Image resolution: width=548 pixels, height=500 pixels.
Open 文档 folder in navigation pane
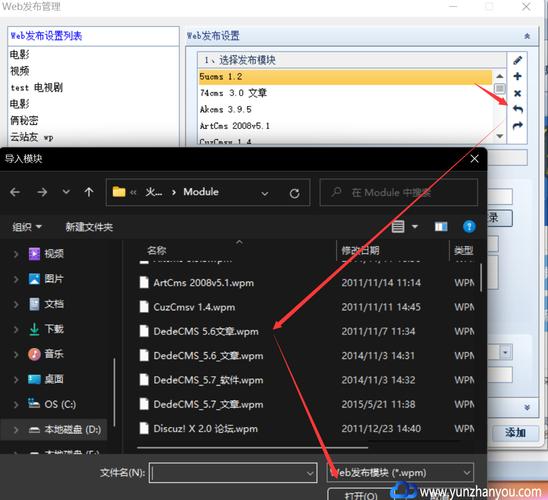46,304
